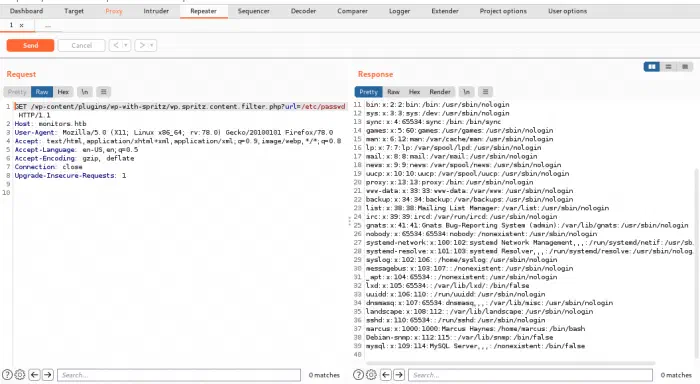
Task: Switch Response view to Raw
Action: (393, 92)
